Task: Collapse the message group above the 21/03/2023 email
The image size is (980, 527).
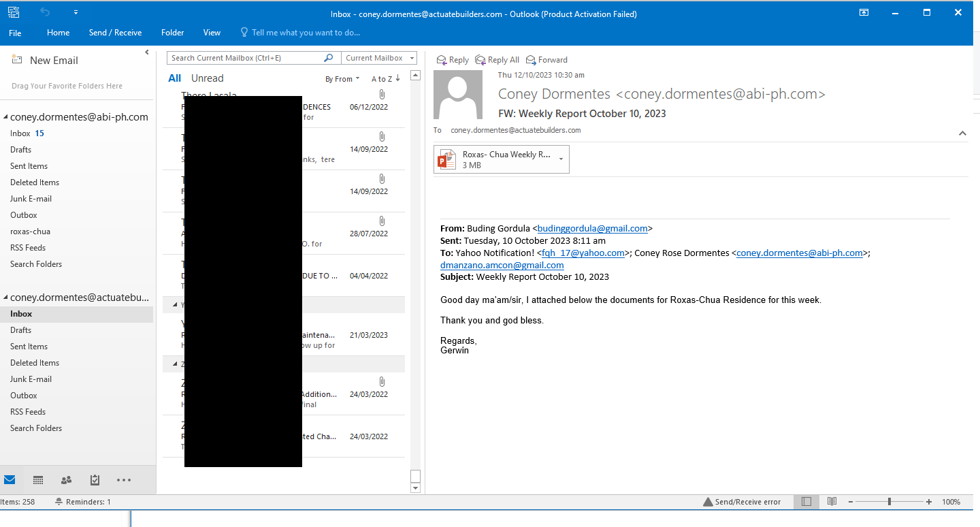Action: click(175, 304)
